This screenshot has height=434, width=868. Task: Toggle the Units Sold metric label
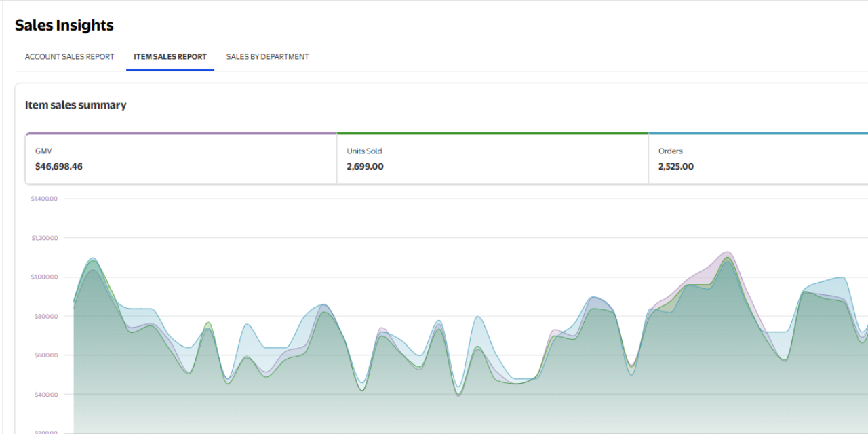click(x=364, y=151)
